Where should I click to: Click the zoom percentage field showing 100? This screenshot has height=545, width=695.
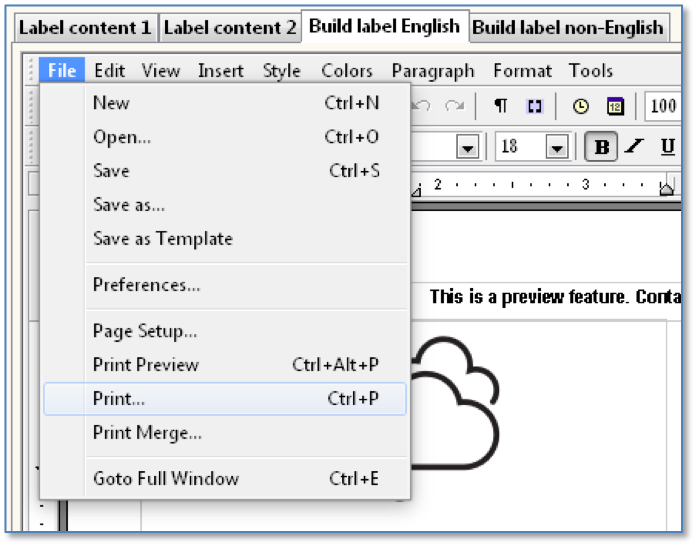tap(663, 106)
